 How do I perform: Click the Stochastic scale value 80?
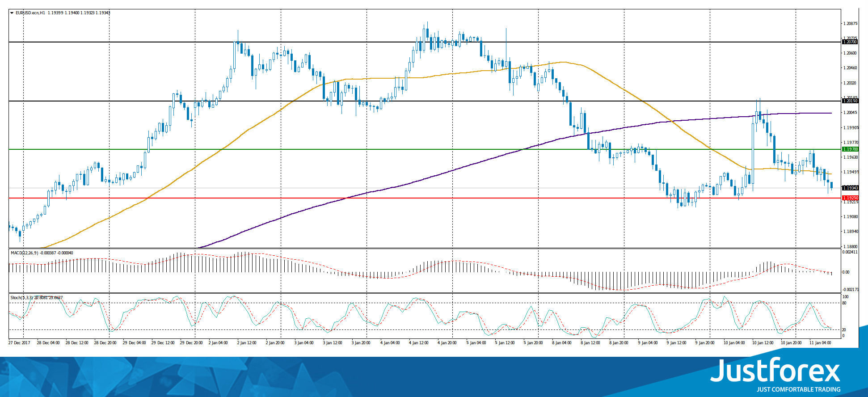tap(844, 303)
